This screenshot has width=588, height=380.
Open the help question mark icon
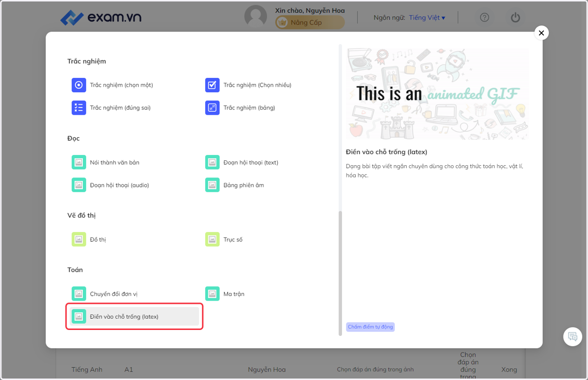coord(485,18)
